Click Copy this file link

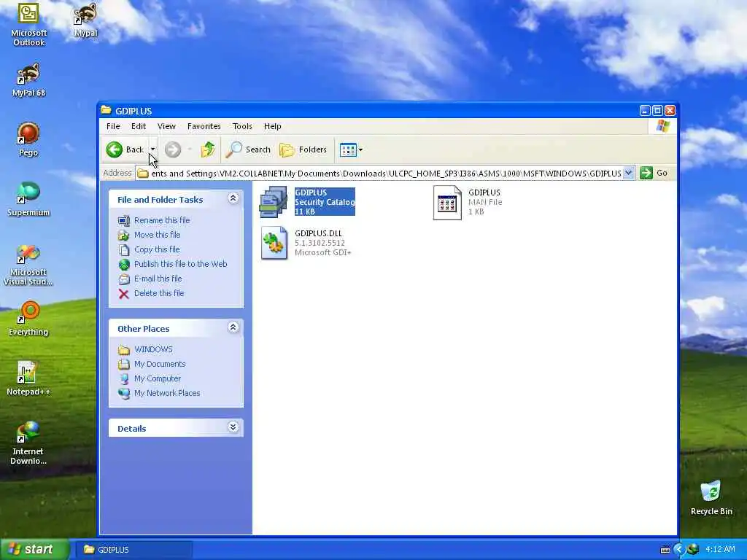tap(157, 249)
